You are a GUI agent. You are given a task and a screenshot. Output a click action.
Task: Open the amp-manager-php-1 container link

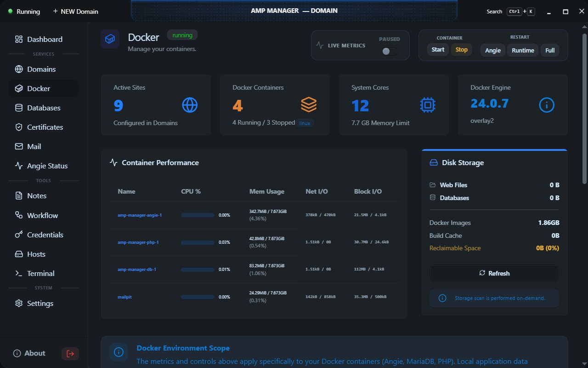pos(138,242)
